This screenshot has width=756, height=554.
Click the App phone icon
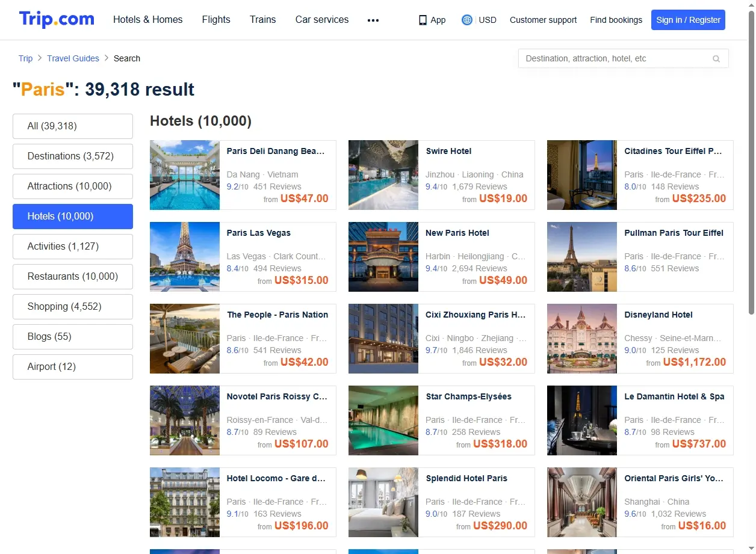[x=423, y=20]
